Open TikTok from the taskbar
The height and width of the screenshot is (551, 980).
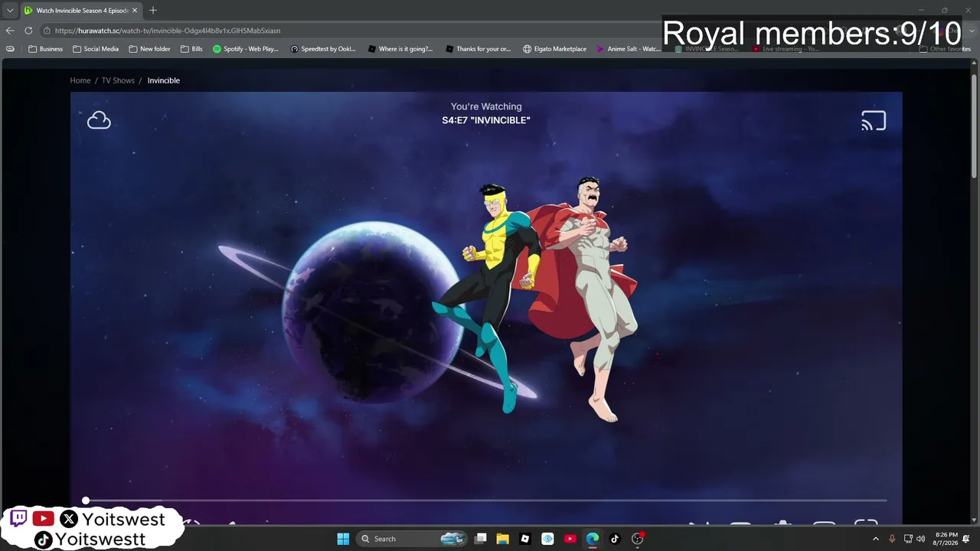[614, 539]
